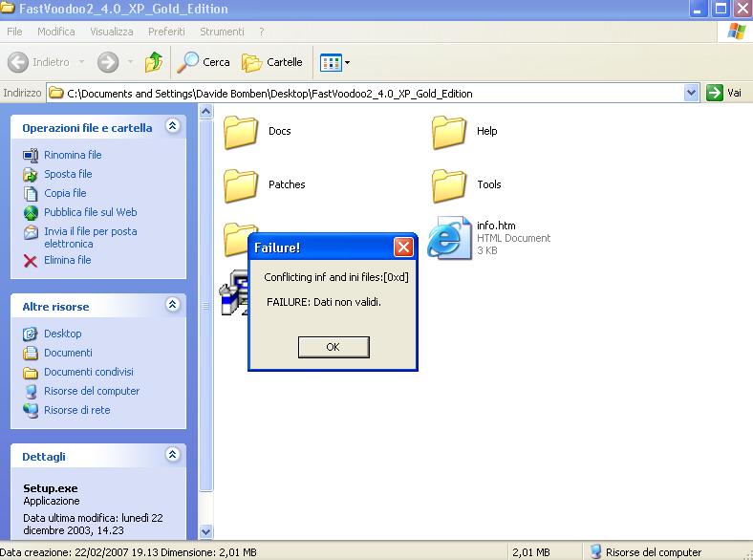The height and width of the screenshot is (560, 753).
Task: Open the Visualizza menu
Action: tap(112, 32)
